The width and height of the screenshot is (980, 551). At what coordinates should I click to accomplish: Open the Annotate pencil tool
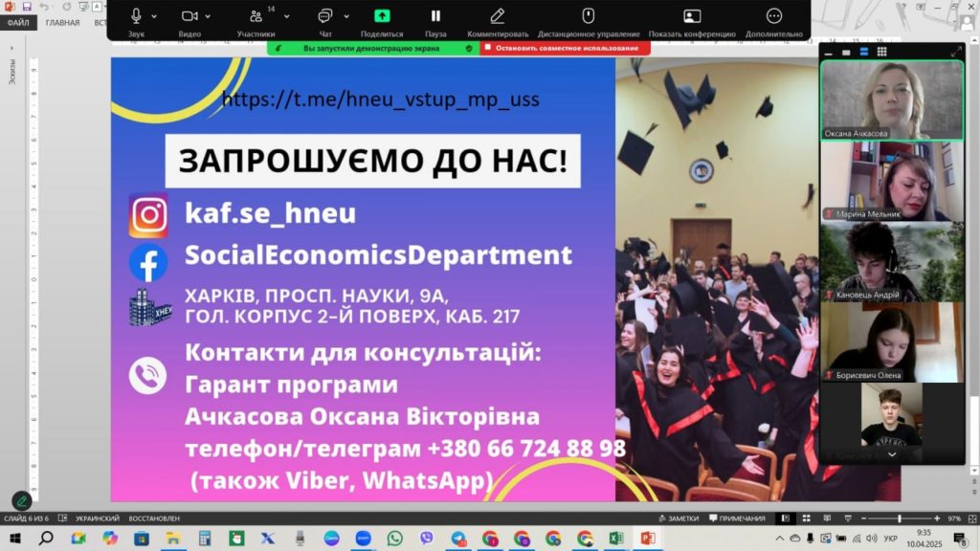pyautogui.click(x=498, y=16)
